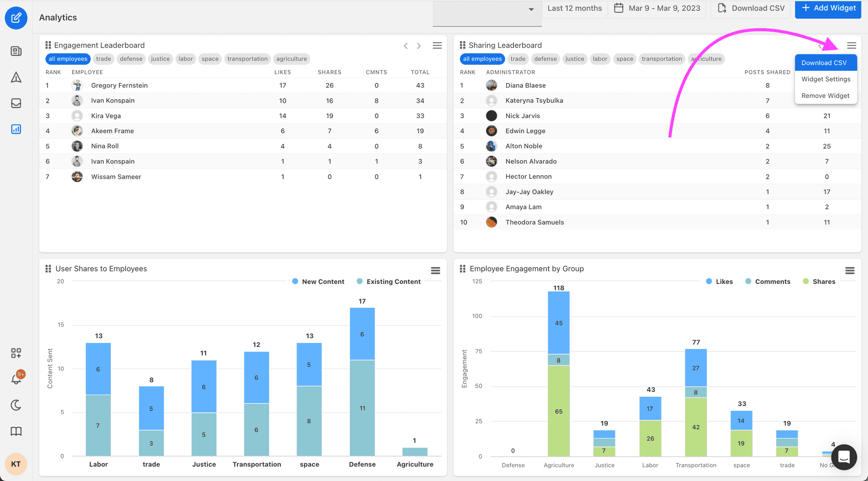This screenshot has width=868, height=481.
Task: Open the top filter dropdown arrow
Action: 531,10
